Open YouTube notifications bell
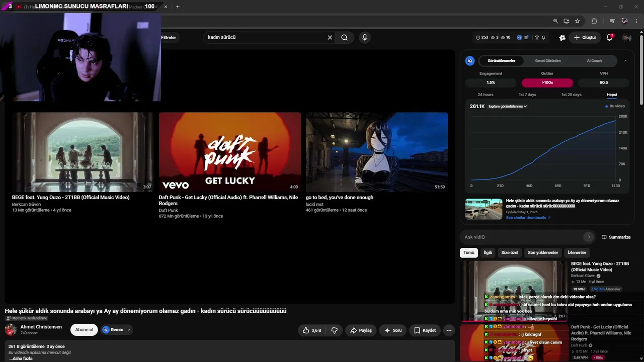 click(x=609, y=37)
